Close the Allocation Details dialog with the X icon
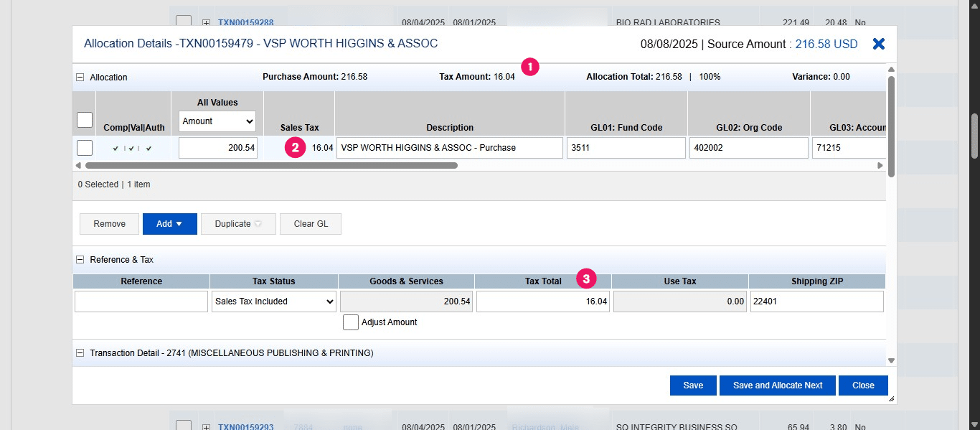The image size is (980, 430). point(878,43)
